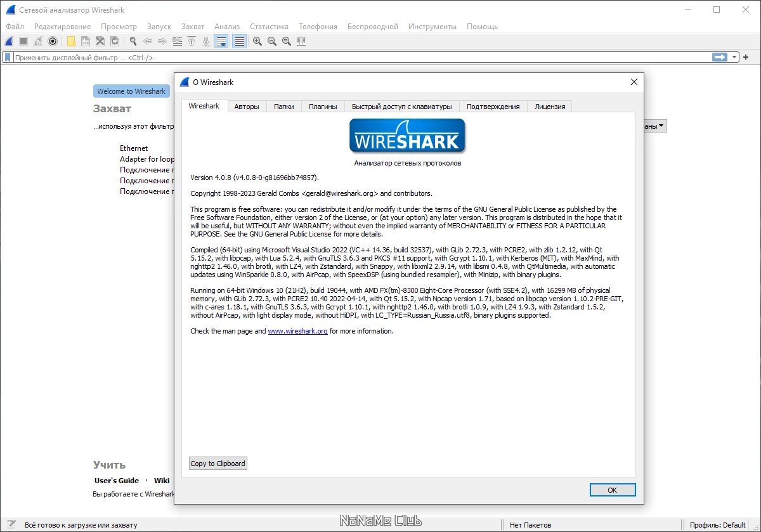Save the capture file icon

pos(86,41)
